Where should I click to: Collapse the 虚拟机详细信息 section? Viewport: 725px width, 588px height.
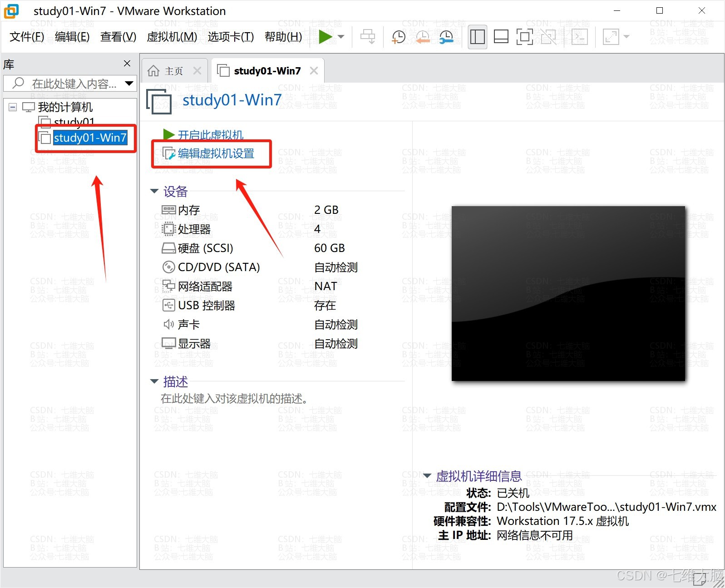pyautogui.click(x=427, y=476)
